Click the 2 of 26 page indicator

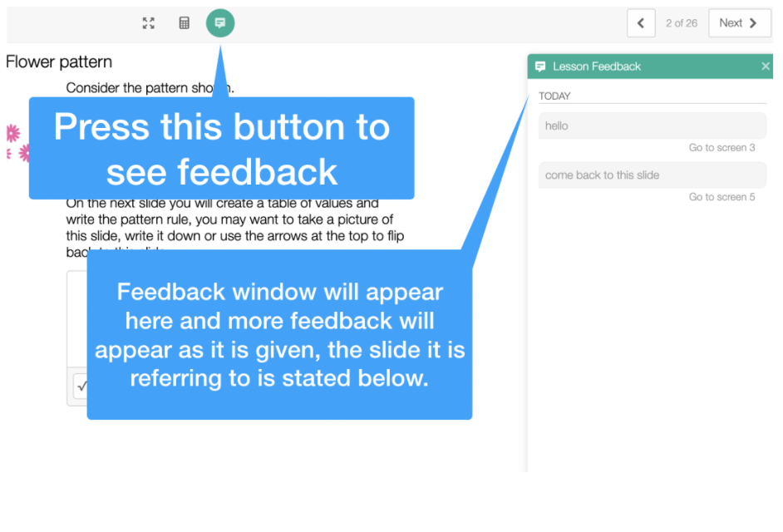click(682, 22)
